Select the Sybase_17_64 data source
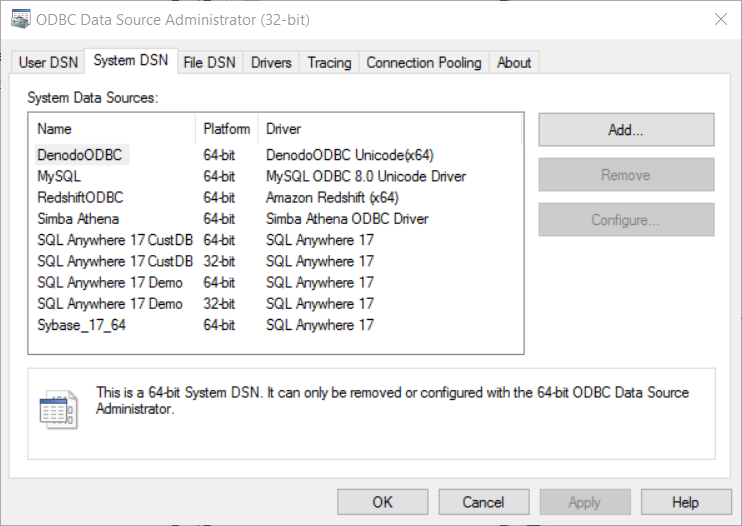 point(81,325)
